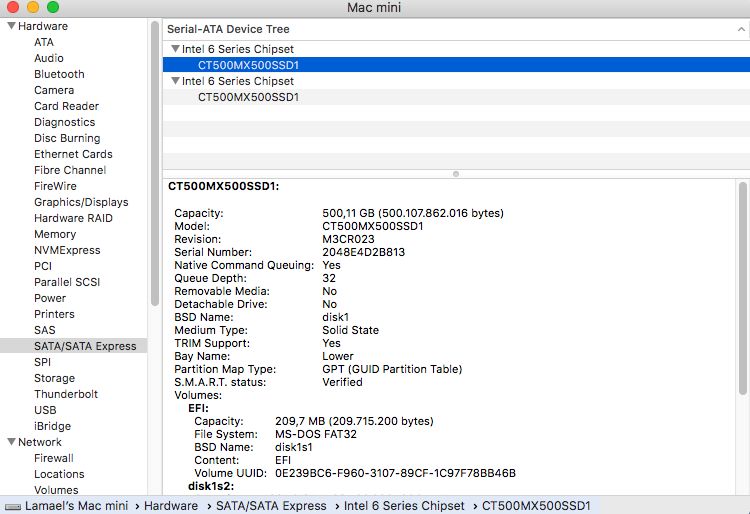
Task: Open FireWire category
Action: click(x=55, y=186)
